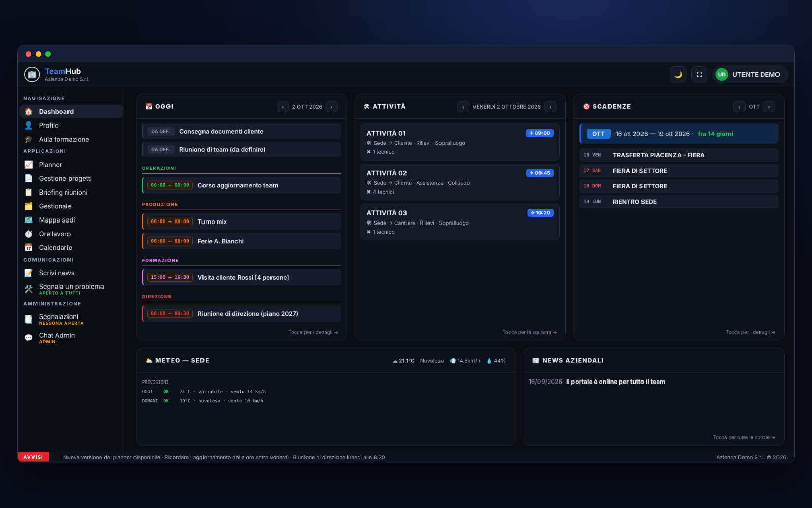Click the 09:45 time badge on Attività 02
The width and height of the screenshot is (812, 508).
540,173
